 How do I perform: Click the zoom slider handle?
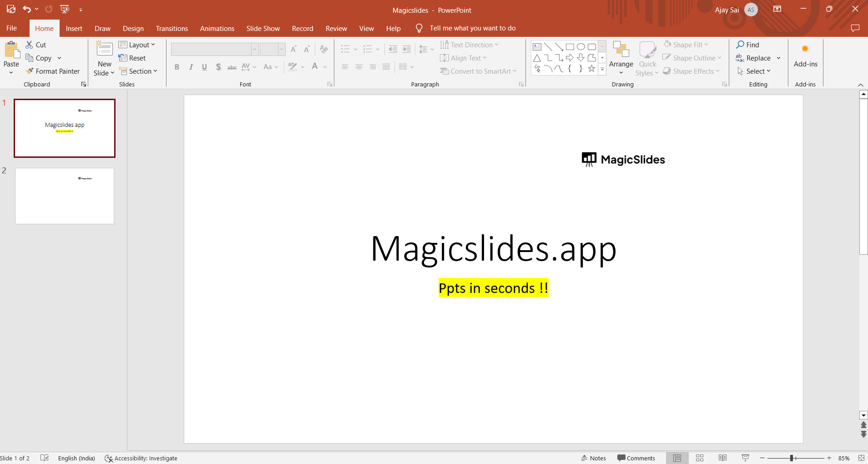pos(792,458)
